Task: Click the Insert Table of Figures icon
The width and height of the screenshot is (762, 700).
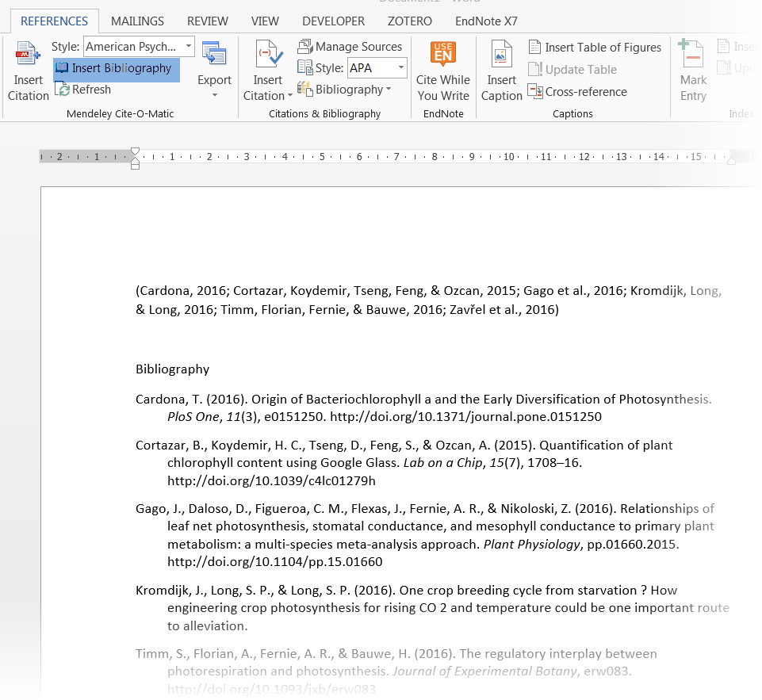Action: point(534,47)
